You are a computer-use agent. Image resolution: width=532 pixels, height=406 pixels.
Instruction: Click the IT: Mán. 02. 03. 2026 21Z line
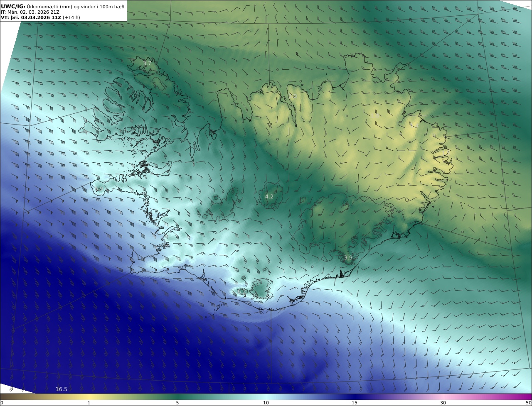(30, 12)
